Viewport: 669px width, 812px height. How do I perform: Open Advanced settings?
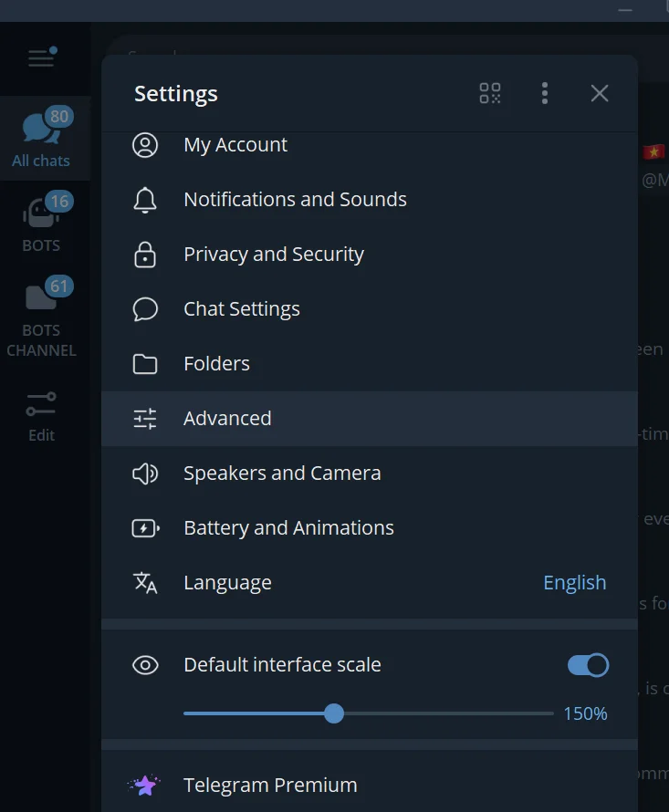(370, 419)
